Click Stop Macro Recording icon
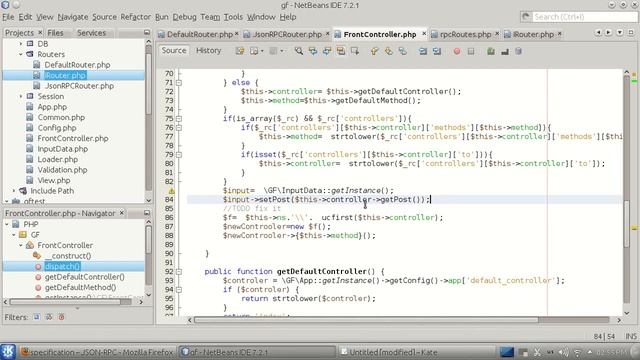The width and height of the screenshot is (640, 360). pyautogui.click(x=471, y=51)
